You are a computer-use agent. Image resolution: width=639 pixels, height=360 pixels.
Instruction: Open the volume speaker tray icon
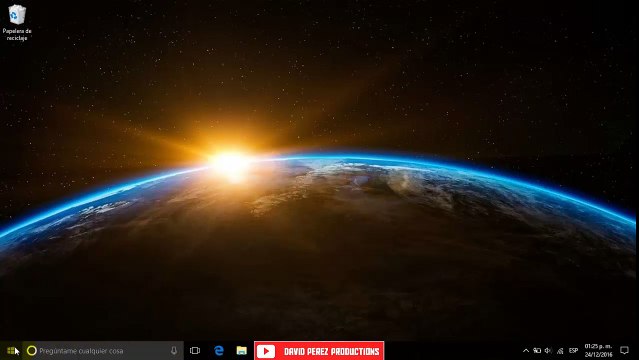coord(548,351)
